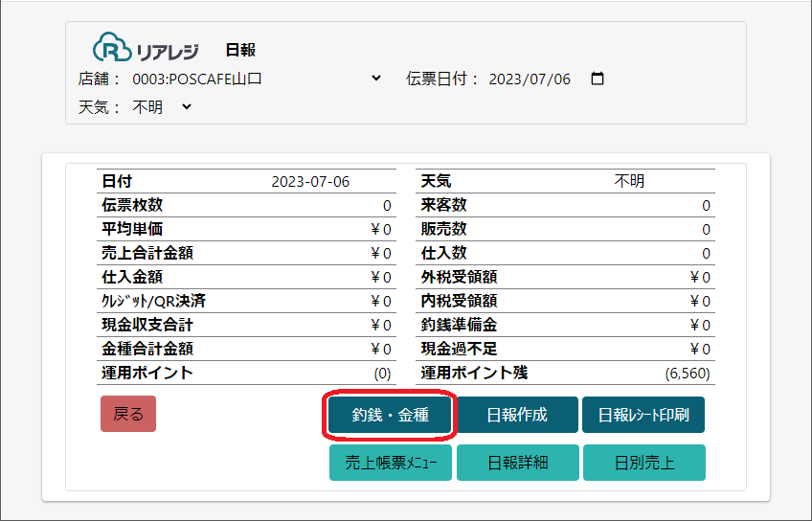This screenshot has height=522, width=812.
Task: Click the 来客数 row label
Action: 443,205
